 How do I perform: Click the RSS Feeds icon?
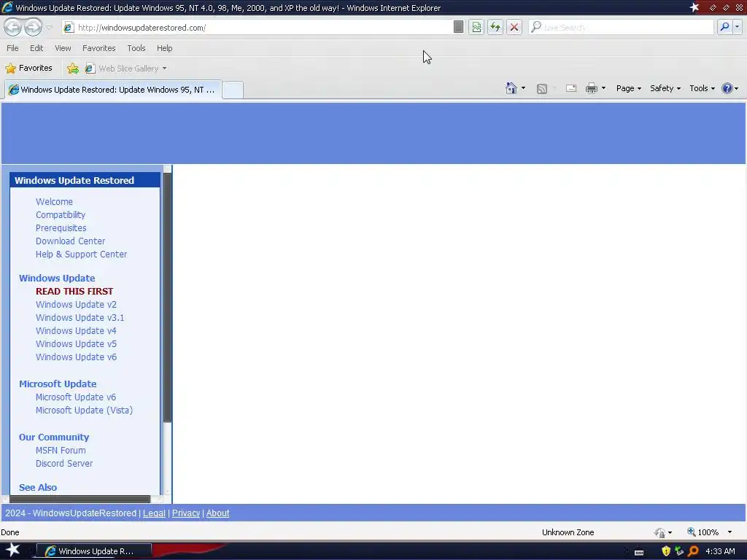[x=542, y=88]
